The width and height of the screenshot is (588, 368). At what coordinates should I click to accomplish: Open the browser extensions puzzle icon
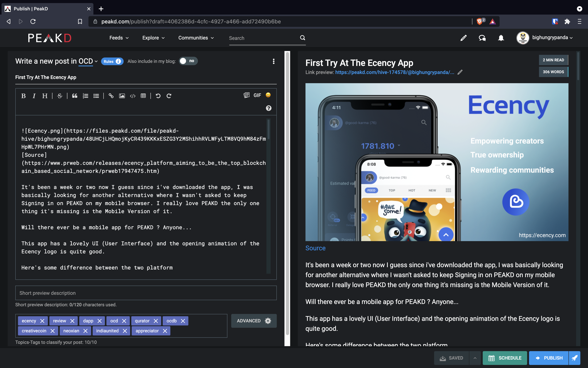tap(567, 21)
